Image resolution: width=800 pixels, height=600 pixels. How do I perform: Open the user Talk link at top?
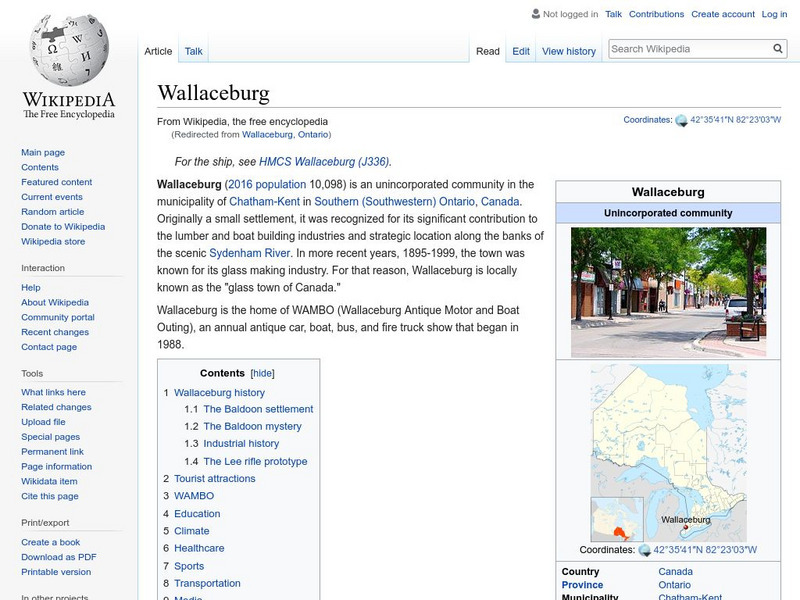pyautogui.click(x=613, y=14)
